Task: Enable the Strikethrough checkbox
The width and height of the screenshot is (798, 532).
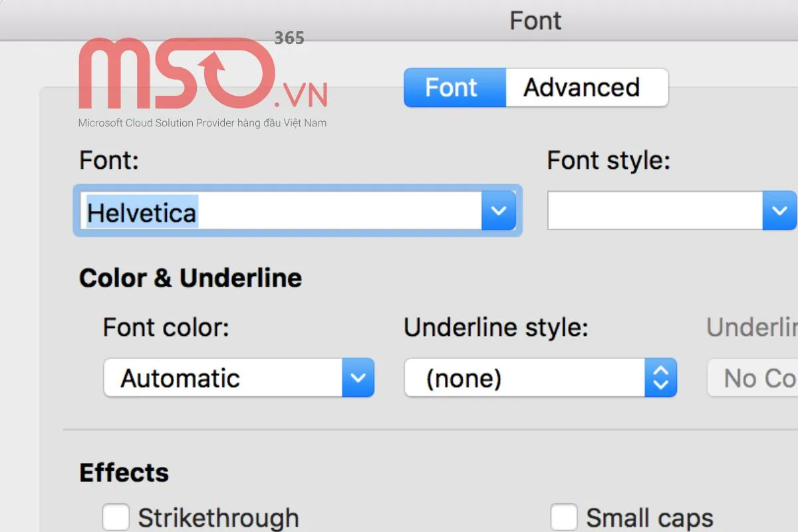Action: [116, 517]
